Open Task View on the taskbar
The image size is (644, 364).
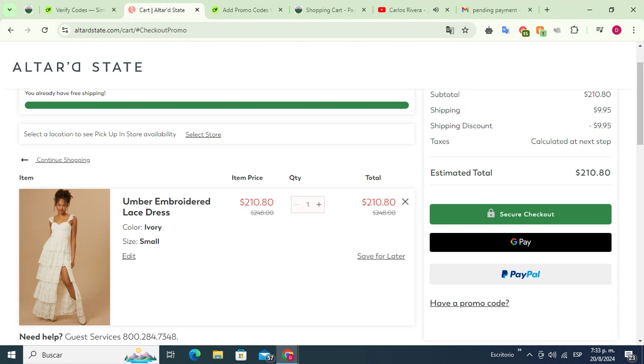pyautogui.click(x=170, y=355)
